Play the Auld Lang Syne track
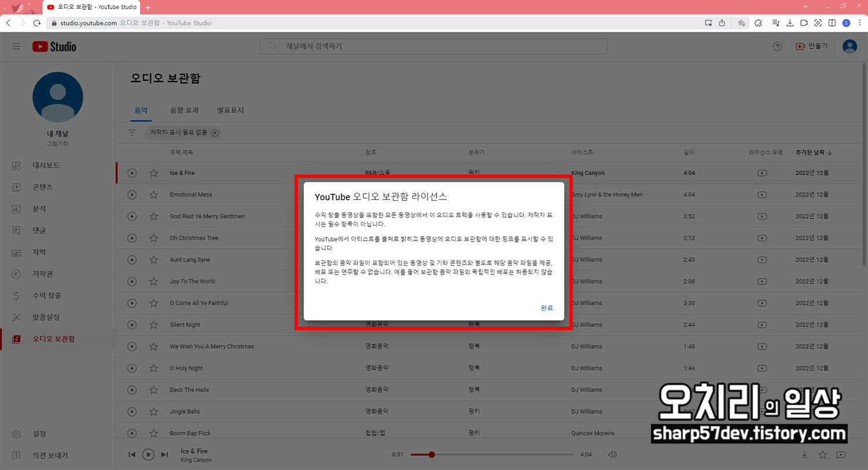868x470 pixels. point(132,260)
